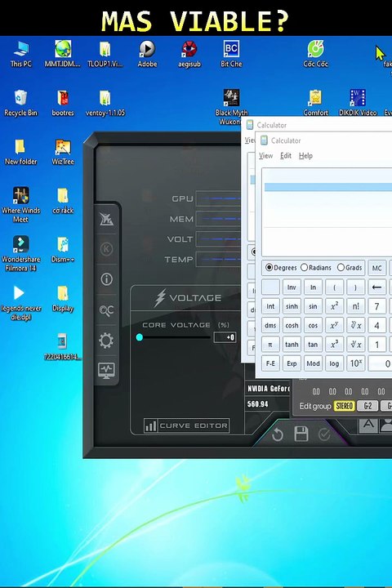
Task: Click the number 4 key
Action: 376,326
